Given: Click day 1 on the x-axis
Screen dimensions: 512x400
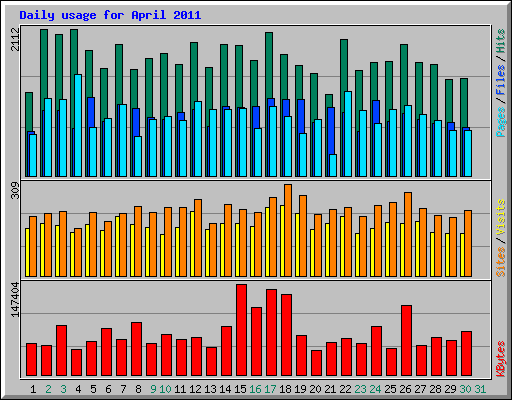Looking at the screenshot, I should pos(33,389).
